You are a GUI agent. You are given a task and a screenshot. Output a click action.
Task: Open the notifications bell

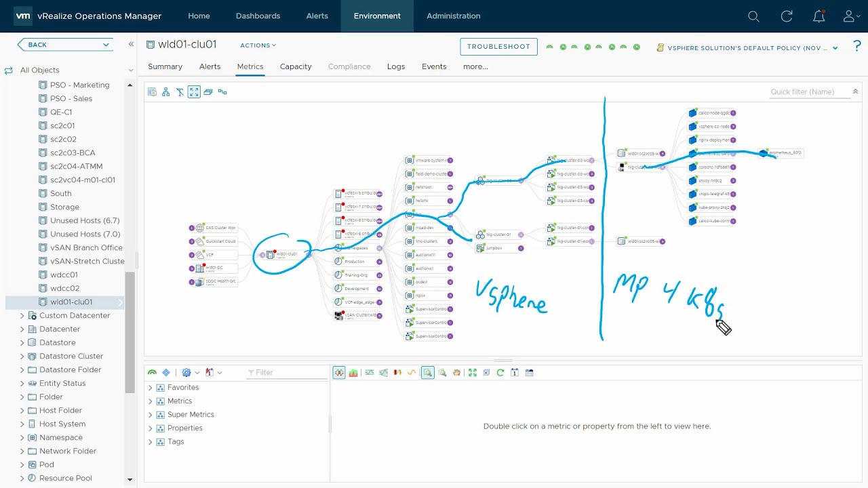(819, 16)
